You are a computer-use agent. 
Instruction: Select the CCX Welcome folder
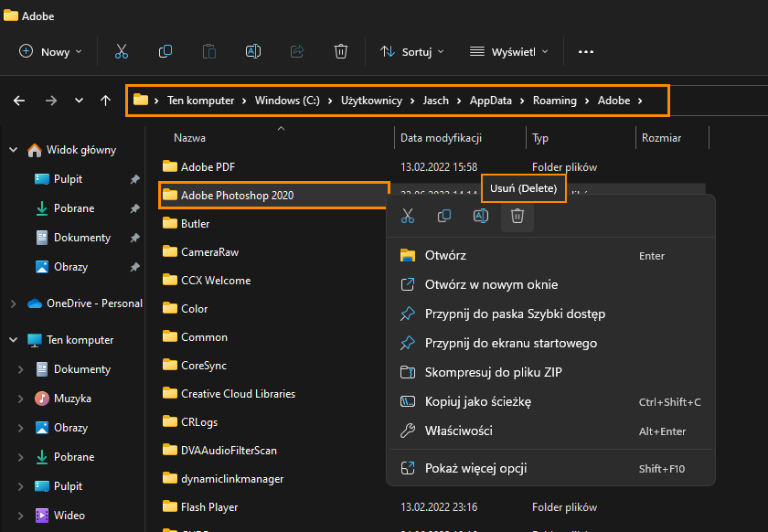pyautogui.click(x=216, y=281)
